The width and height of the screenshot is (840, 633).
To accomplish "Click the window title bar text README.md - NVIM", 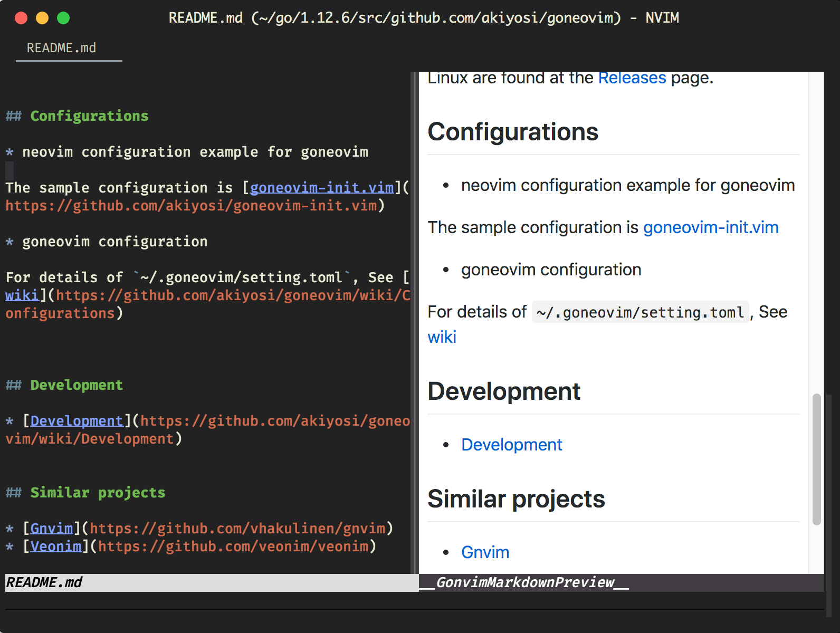I will pyautogui.click(x=424, y=18).
